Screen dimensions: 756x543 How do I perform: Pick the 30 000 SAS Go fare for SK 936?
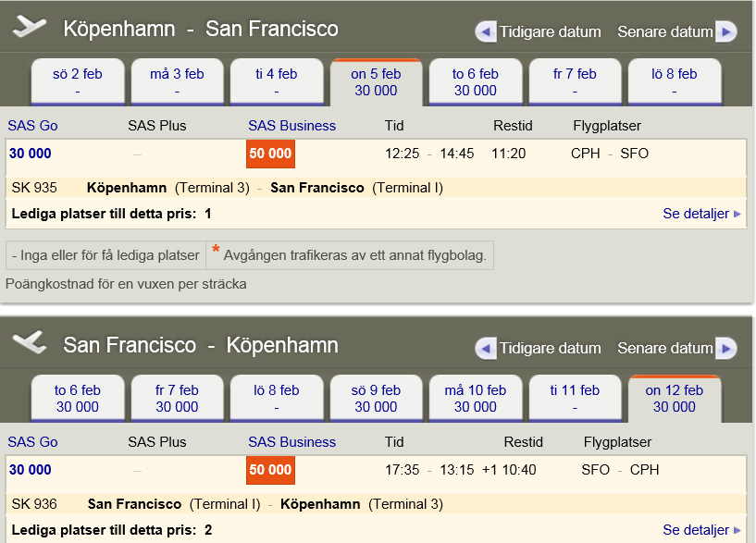pos(31,470)
